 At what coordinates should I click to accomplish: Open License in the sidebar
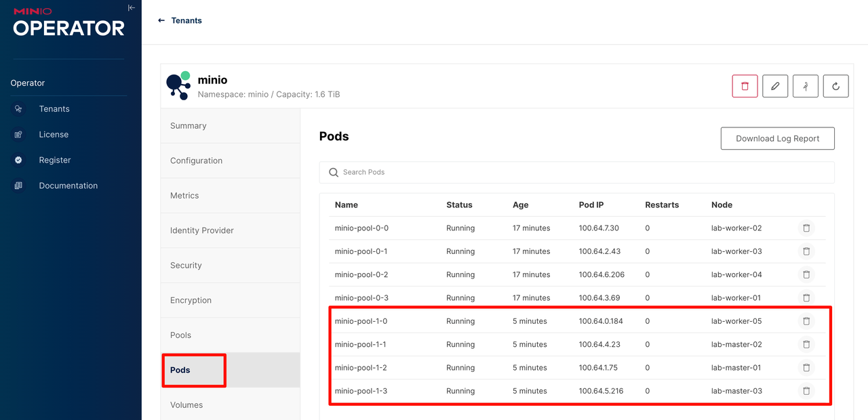pyautogui.click(x=54, y=134)
